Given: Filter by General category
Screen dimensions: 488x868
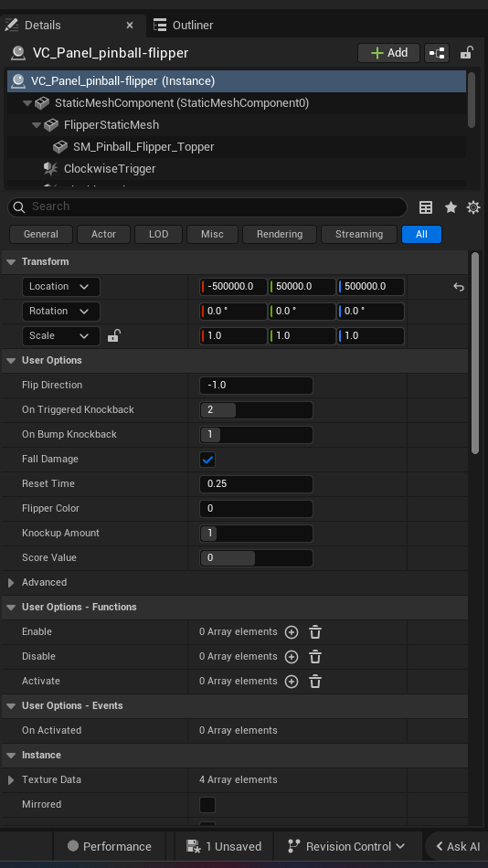Looking at the screenshot, I should coord(41,234).
